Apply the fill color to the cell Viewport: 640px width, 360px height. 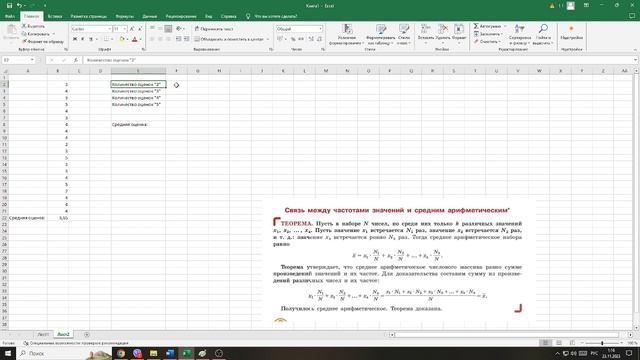[x=121, y=39]
